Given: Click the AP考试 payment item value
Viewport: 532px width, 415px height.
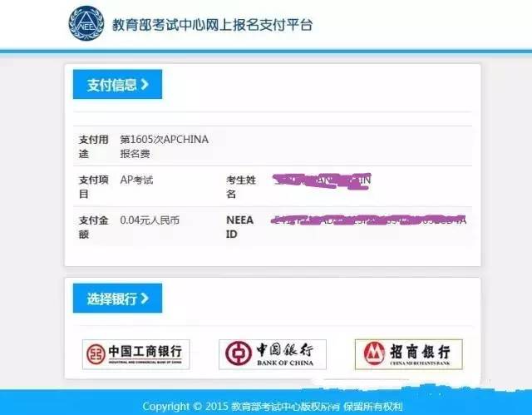Looking at the screenshot, I should pyautogui.click(x=136, y=180).
